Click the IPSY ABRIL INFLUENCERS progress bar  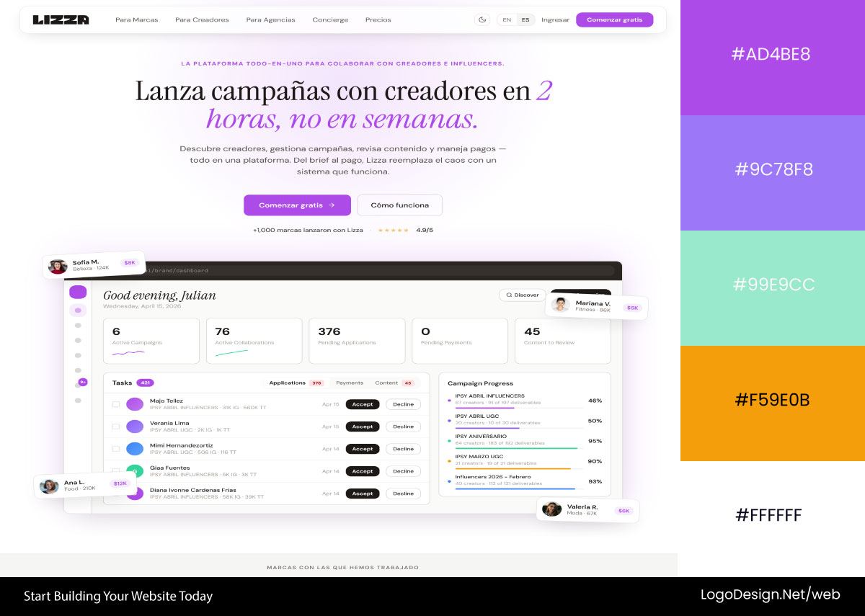click(519, 408)
